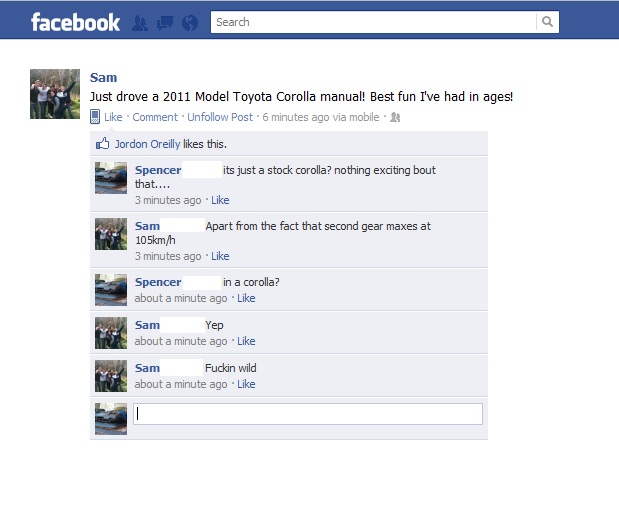Open Spencer's avatar on the first comment
Screen dimensions: 619x506
pos(111,178)
